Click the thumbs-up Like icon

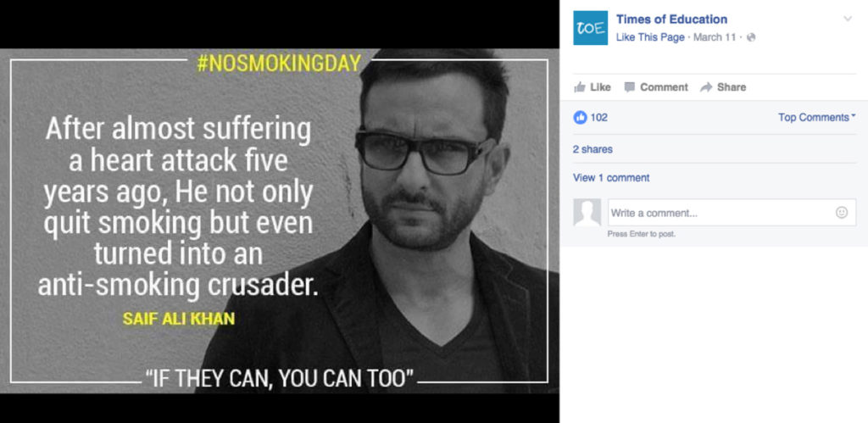(x=580, y=87)
